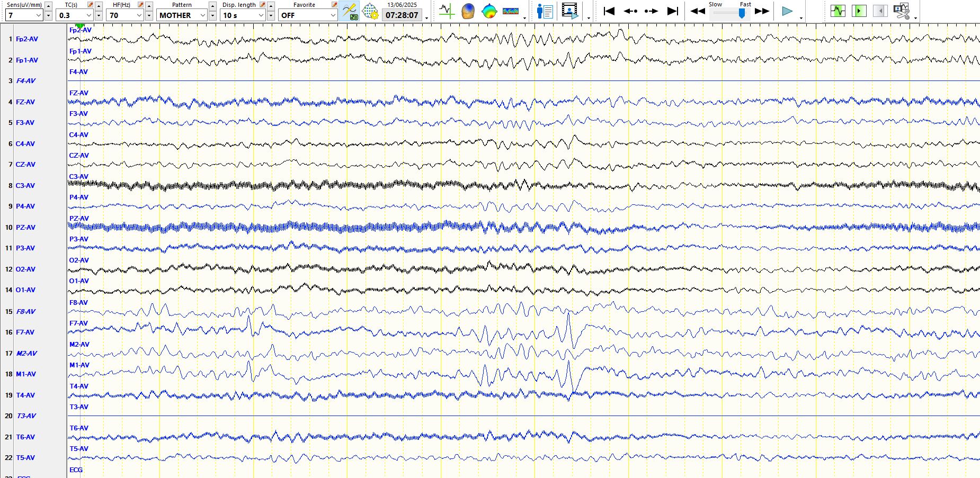980x478 pixels.
Task: Select the T3-AV channel label
Action: coord(26,416)
